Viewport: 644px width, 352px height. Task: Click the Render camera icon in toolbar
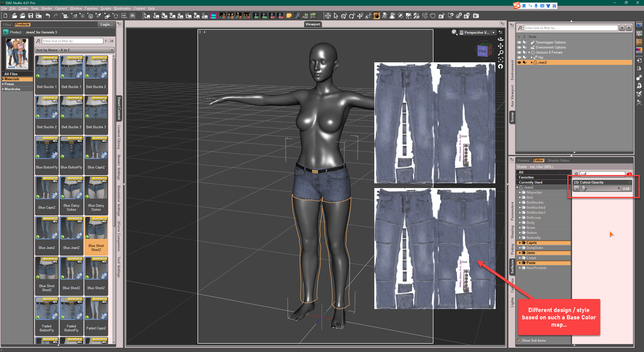[x=475, y=16]
